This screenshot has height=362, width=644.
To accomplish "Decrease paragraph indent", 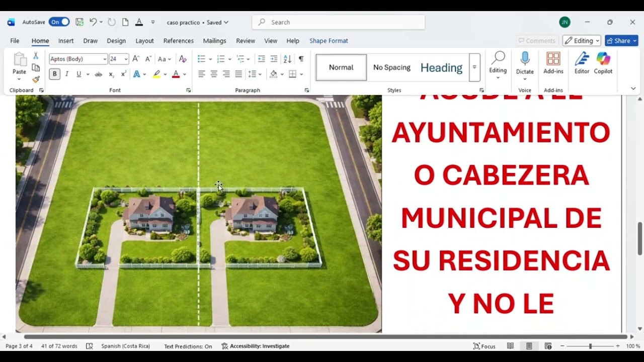I will (x=262, y=59).
